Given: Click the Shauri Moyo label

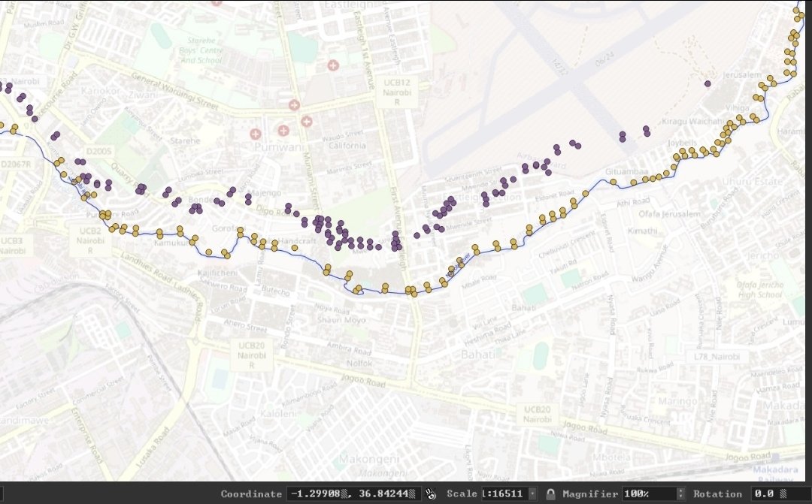Looking at the screenshot, I should point(341,320).
